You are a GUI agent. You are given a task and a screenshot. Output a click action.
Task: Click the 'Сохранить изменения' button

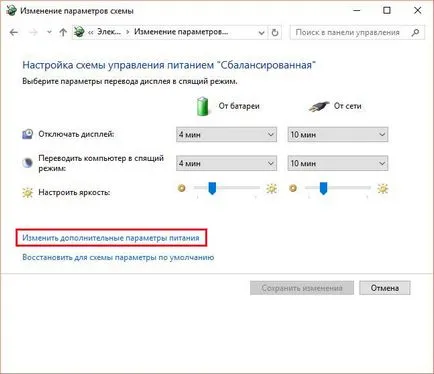302,288
